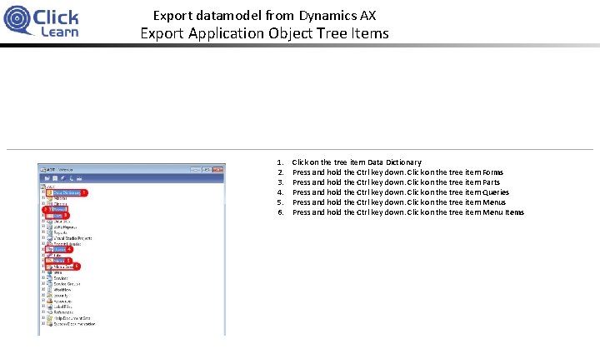This screenshot has width=600, height=364.
Task: Click step 6 text about Menu Items
Action: click(408, 212)
